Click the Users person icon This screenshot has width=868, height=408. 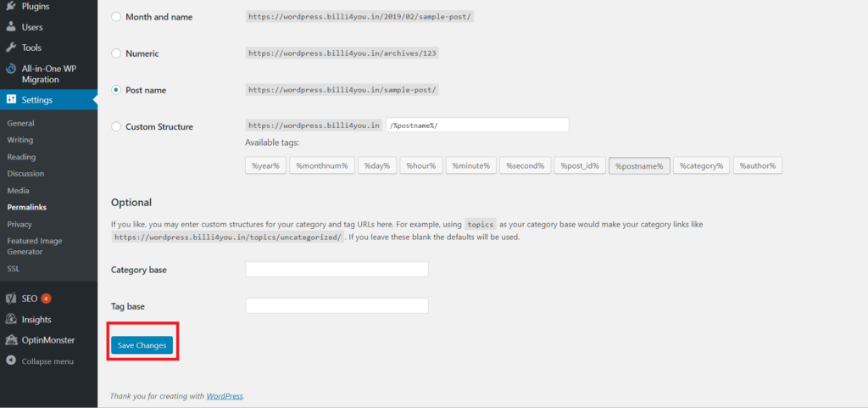click(10, 27)
